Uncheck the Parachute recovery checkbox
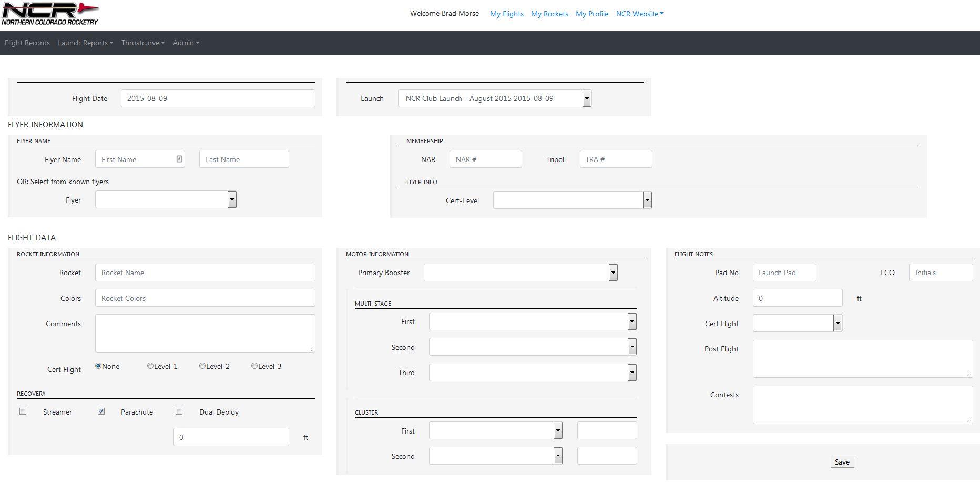 (x=101, y=411)
